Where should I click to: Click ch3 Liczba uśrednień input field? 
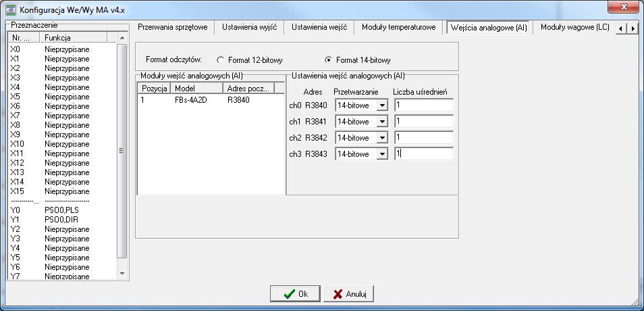(424, 154)
